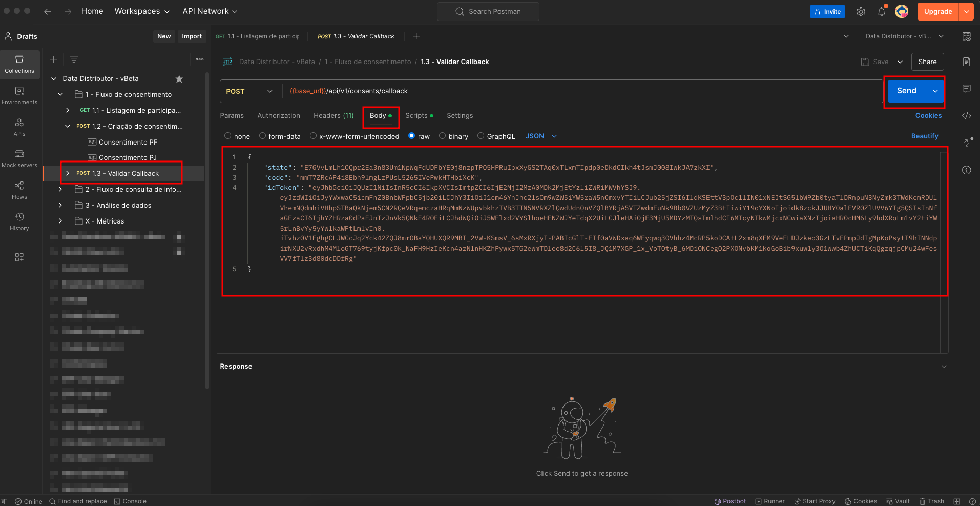The image size is (980, 506).
Task: Open the Collections sidebar panel
Action: 19,64
